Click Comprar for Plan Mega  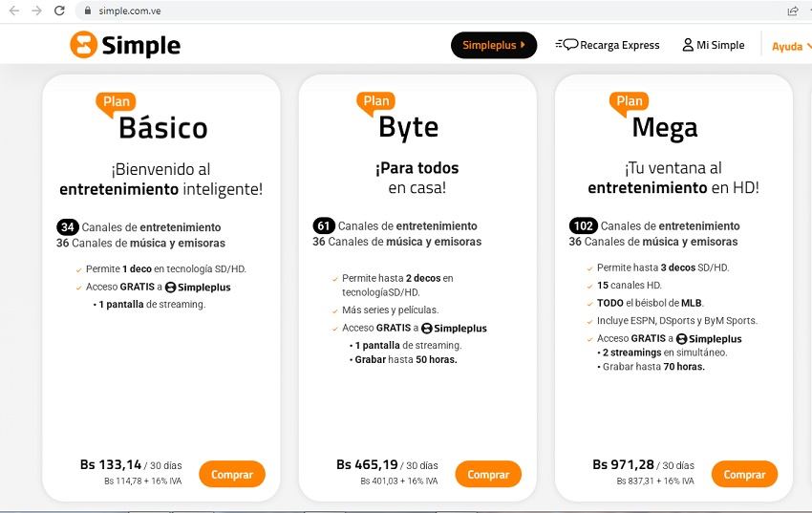tap(744, 474)
